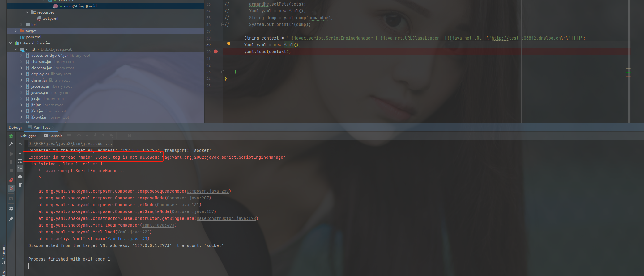The image size is (644, 276).
Task: Select the YamlTest debug session tab
Action: click(x=41, y=128)
